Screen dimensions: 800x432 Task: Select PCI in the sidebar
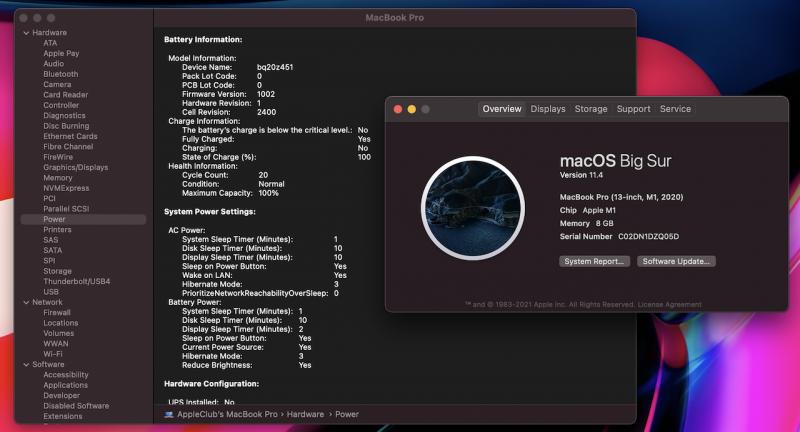click(x=49, y=198)
